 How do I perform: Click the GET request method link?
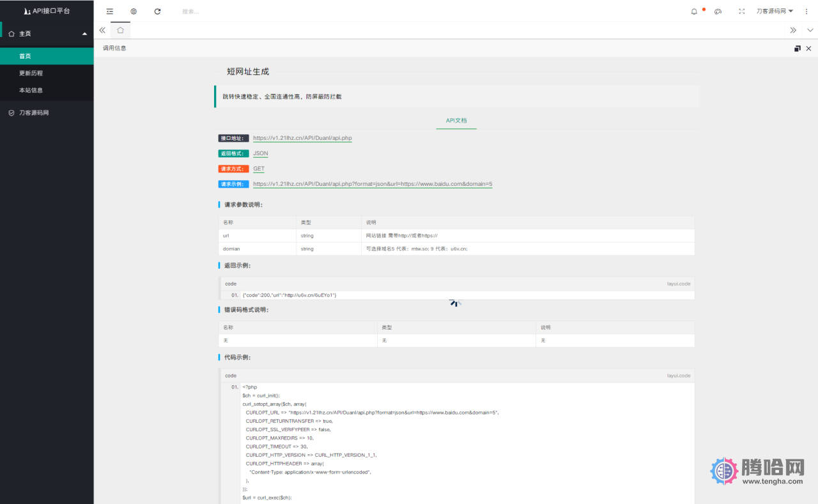click(259, 169)
